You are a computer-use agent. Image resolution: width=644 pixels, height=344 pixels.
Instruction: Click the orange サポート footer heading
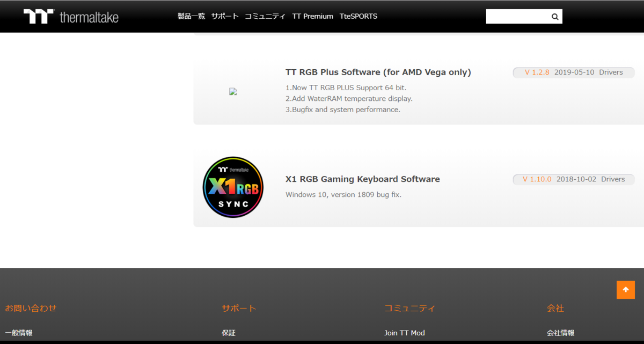coord(239,308)
